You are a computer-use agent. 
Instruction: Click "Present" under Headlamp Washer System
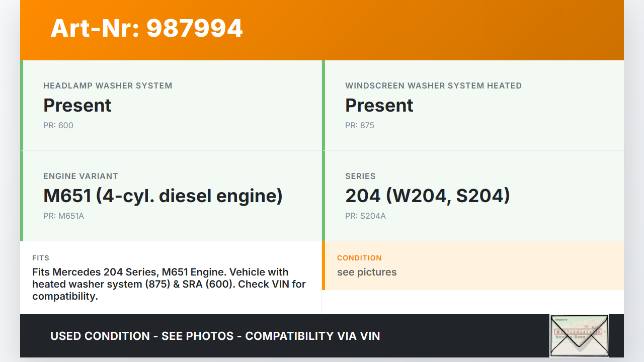pos(77,106)
